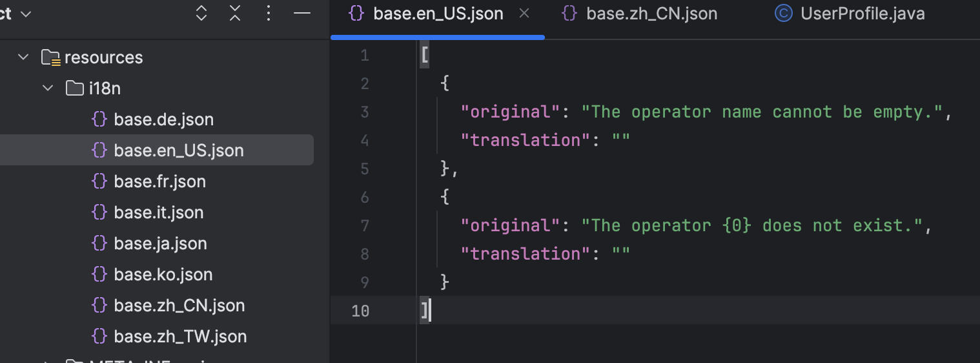Screen dimensions: 980x363
Task: Open base.ko.json file
Action: coord(163,275)
